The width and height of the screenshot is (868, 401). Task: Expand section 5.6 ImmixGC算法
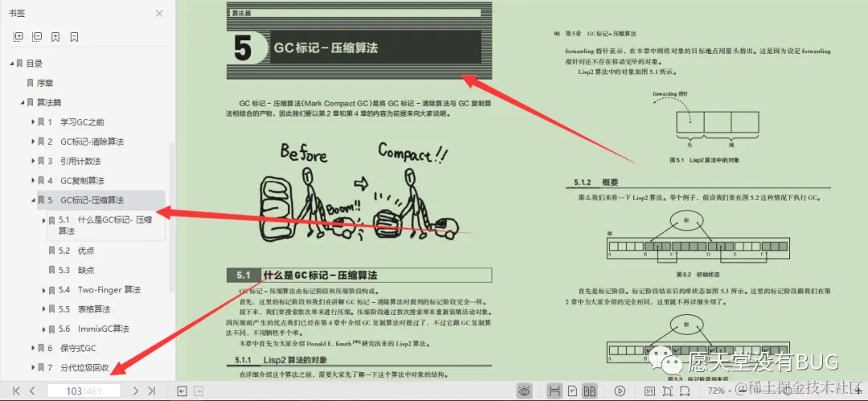tap(43, 329)
